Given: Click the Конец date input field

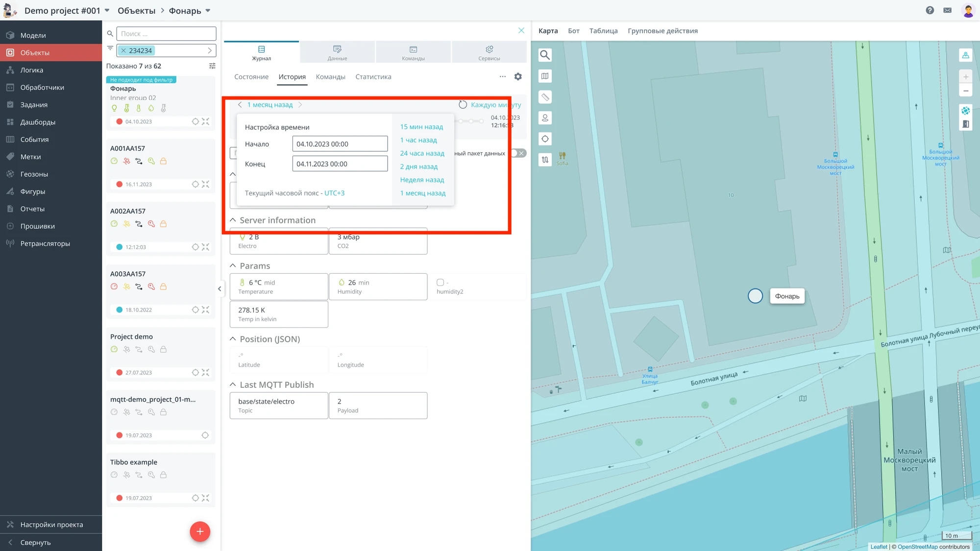Looking at the screenshot, I should pyautogui.click(x=340, y=164).
